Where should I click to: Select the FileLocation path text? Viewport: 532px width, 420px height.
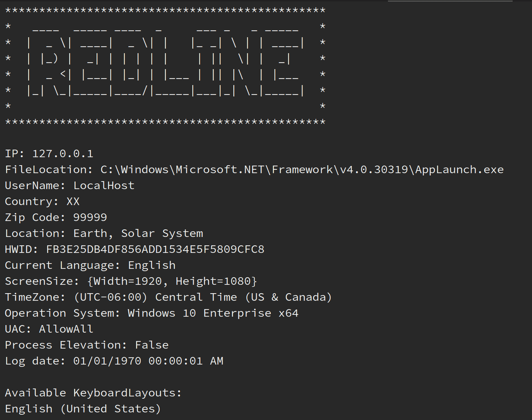pyautogui.click(x=286, y=169)
